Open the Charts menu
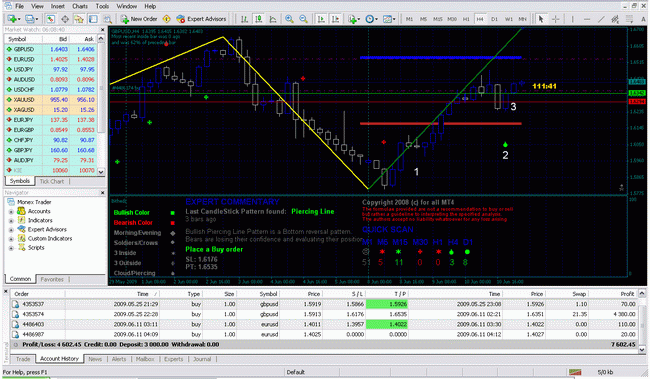This screenshot has width=650, height=379. (80, 6)
